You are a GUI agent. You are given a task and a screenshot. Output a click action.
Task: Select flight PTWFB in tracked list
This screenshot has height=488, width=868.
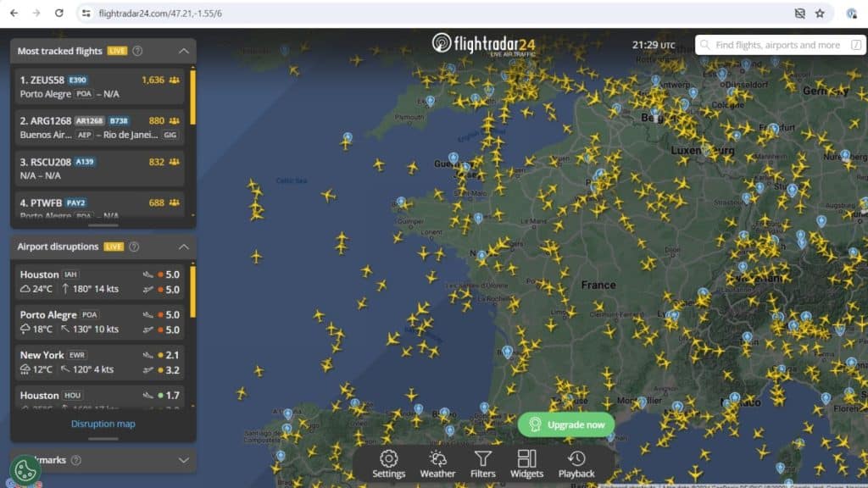pyautogui.click(x=100, y=207)
